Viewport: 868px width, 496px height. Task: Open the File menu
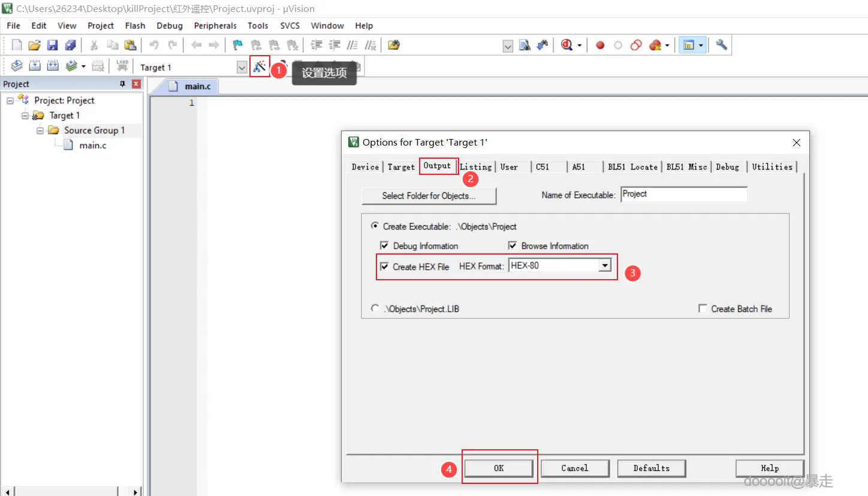[13, 26]
